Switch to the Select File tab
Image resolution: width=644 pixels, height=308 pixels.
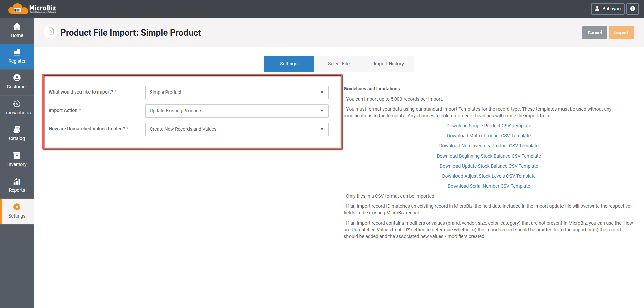coord(339,64)
